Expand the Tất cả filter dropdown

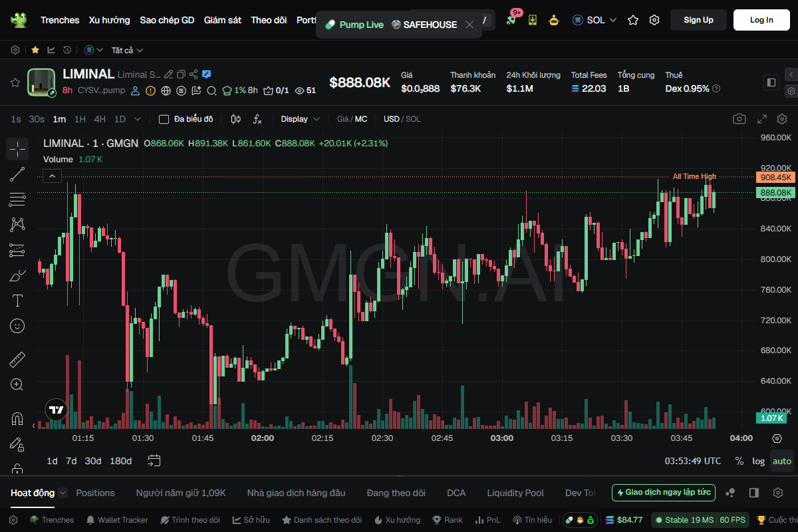(127, 50)
